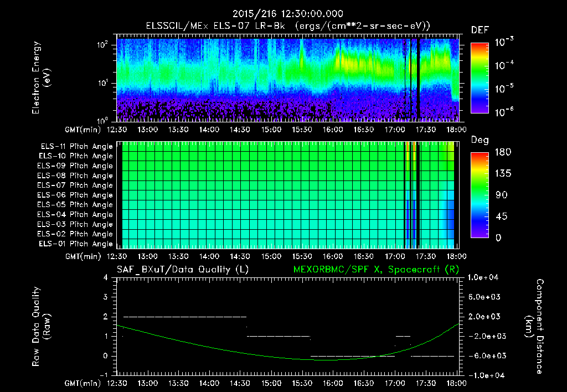Click GMT(min) label under the data quality panel
Viewport: 567px width, 392px height.
pyautogui.click(x=83, y=383)
